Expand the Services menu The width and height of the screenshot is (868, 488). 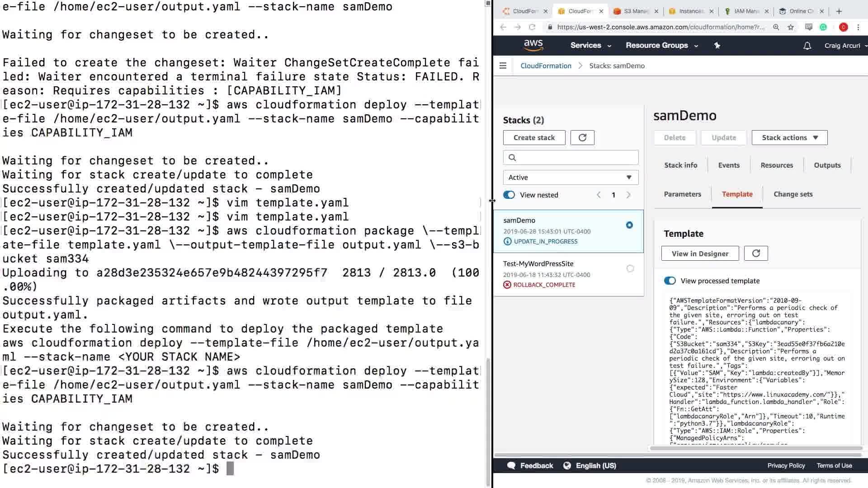590,46
